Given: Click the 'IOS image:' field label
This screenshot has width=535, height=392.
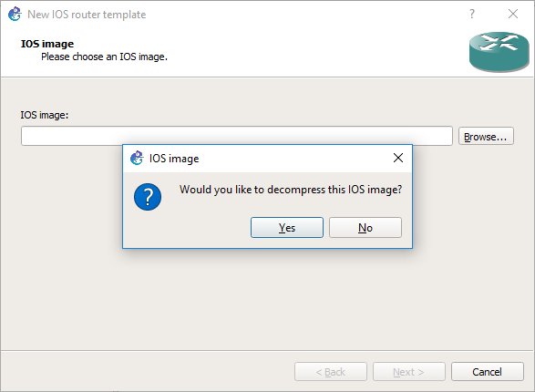Looking at the screenshot, I should [45, 115].
